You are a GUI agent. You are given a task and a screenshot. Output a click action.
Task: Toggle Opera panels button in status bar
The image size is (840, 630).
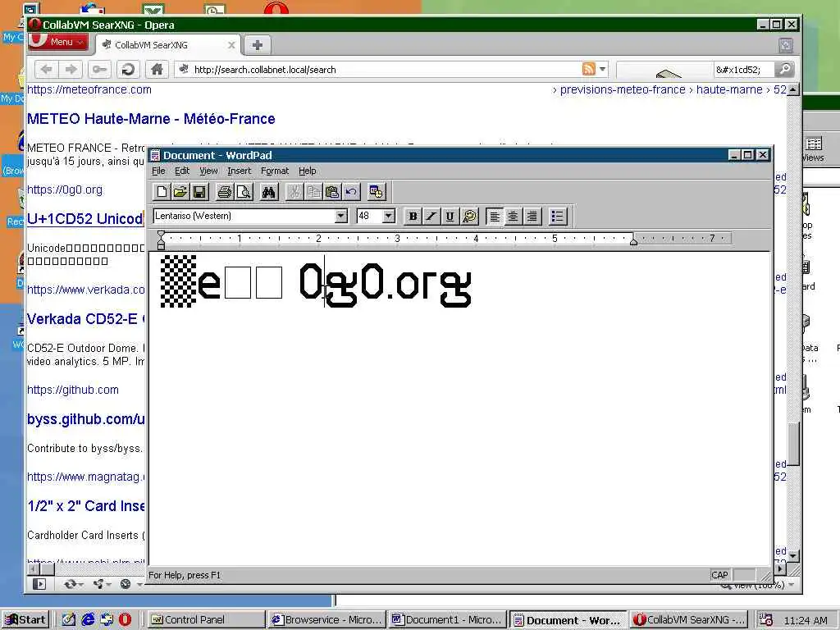(x=39, y=584)
